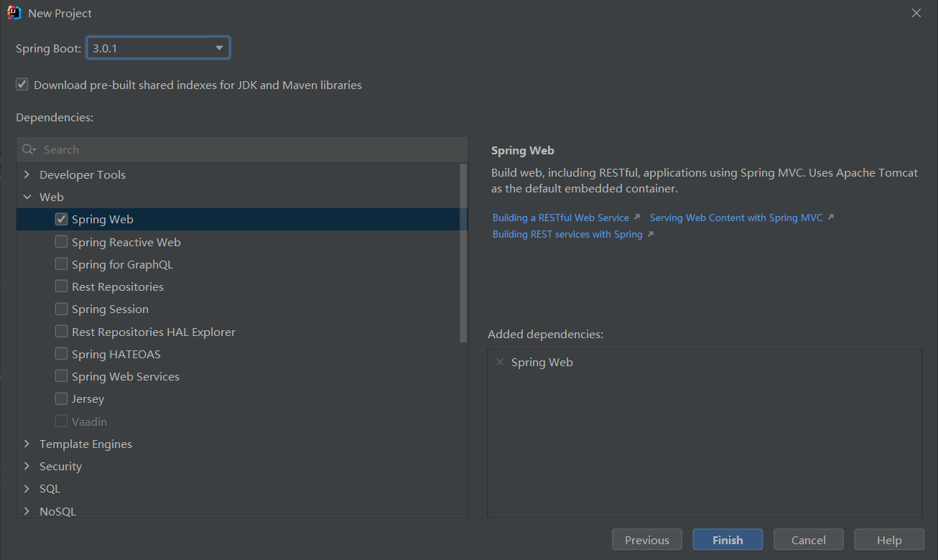
Task: Click external arrow icon beside Building REST services with Spring
Action: (x=650, y=234)
